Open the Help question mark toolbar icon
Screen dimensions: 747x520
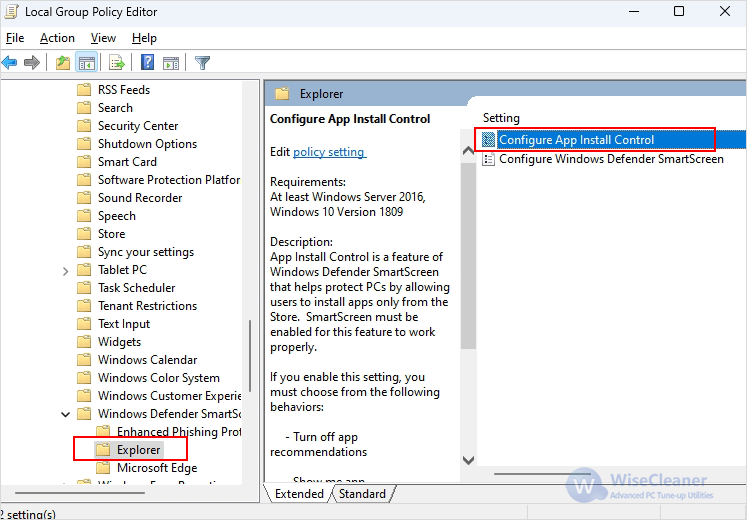(148, 62)
